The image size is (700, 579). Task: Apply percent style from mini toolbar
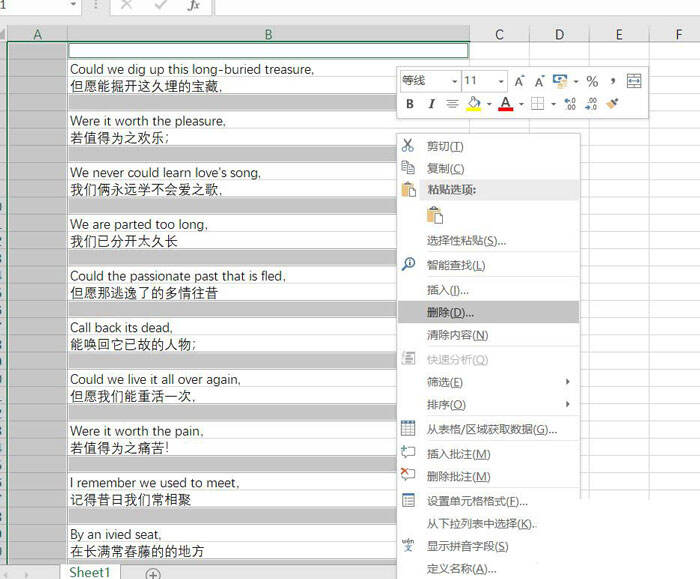592,81
